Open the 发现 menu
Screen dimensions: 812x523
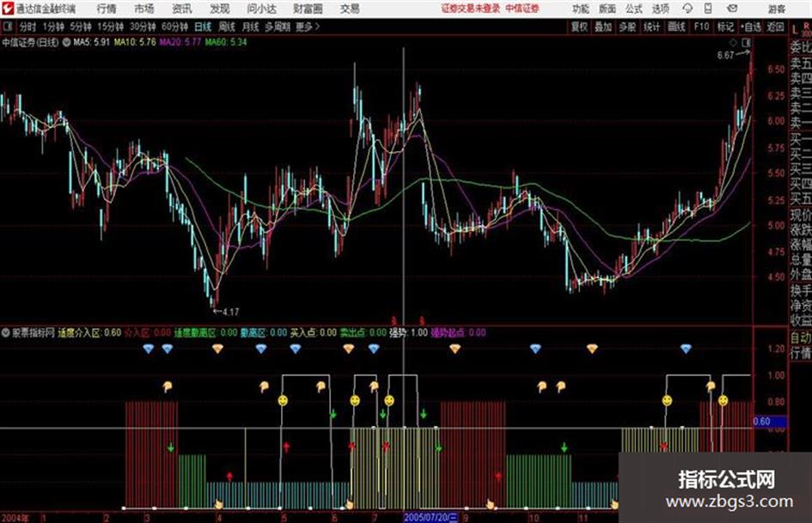[220, 9]
